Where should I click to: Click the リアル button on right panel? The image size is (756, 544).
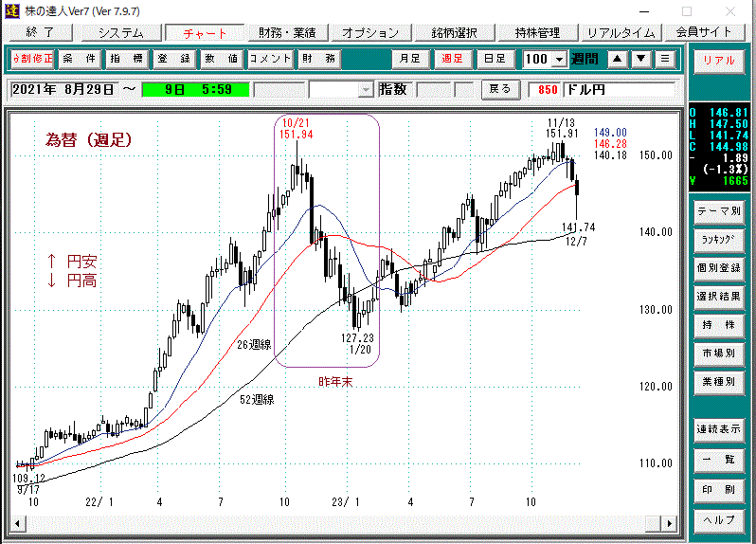[718, 59]
